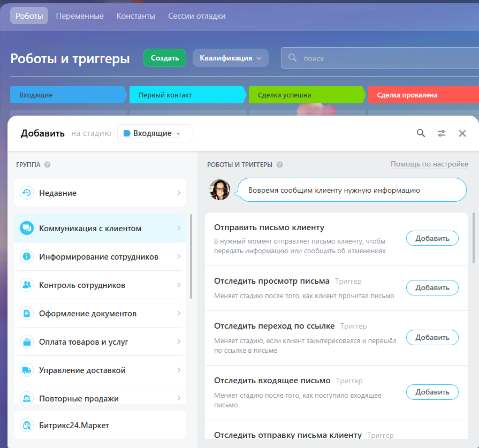The image size is (479, 448).
Task: Click help icon next to РОБОТЫ И ТРИГГЕРЫ
Action: (x=279, y=164)
